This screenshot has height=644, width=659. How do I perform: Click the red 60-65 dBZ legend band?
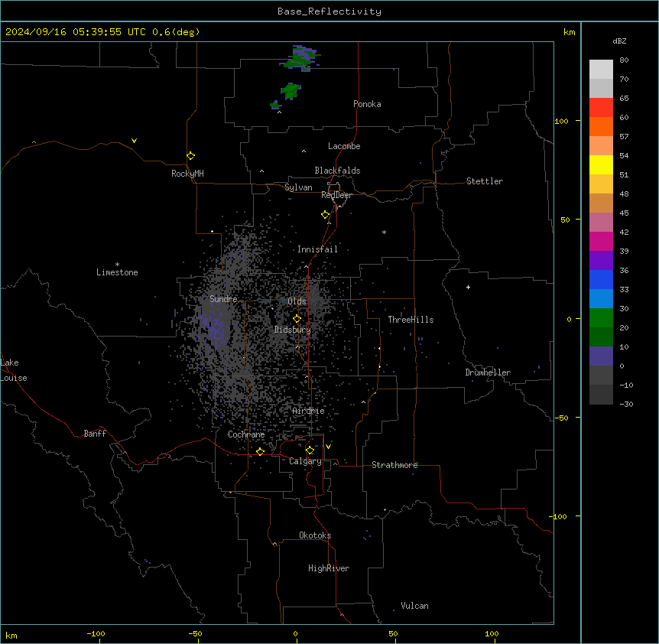coord(601,108)
